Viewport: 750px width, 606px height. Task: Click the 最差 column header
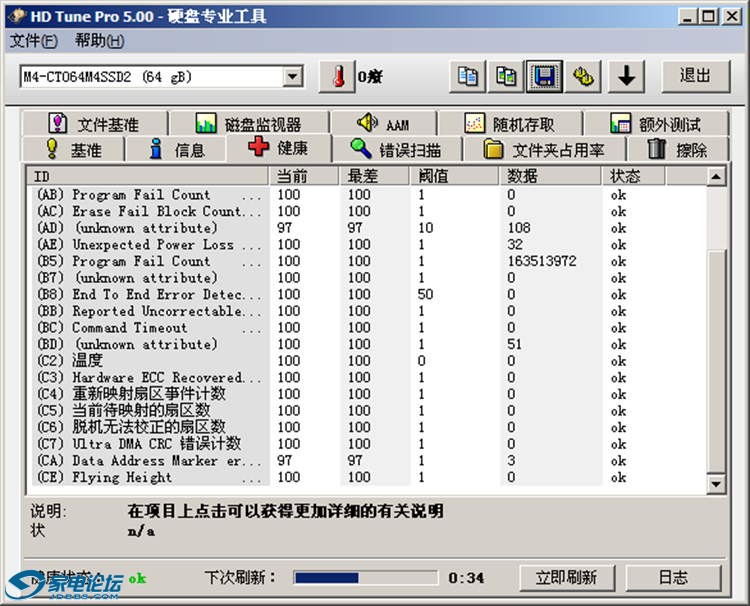click(375, 176)
